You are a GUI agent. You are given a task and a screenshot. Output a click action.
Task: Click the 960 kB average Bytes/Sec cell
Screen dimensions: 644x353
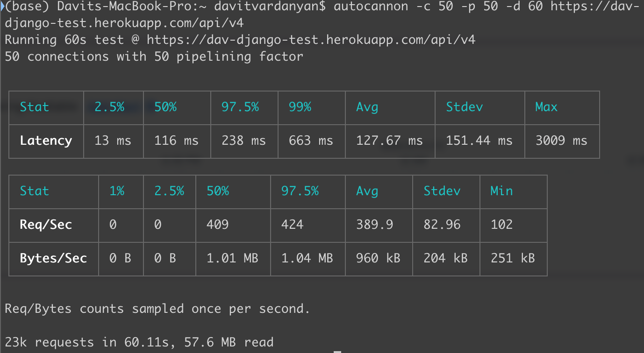click(378, 258)
